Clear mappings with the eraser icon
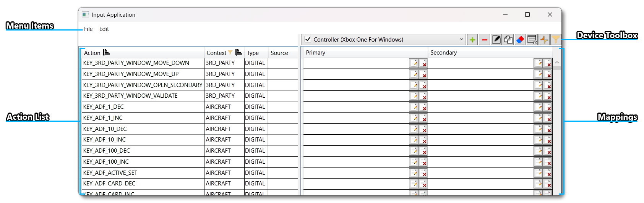The image size is (644, 203). 520,40
